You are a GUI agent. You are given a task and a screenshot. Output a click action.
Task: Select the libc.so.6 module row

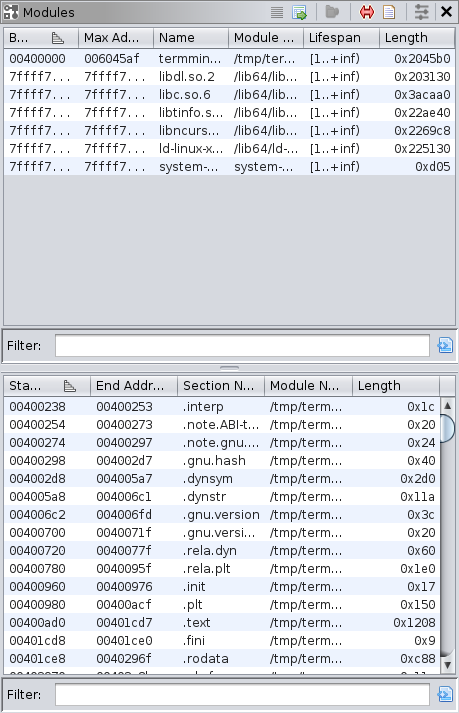[x=229, y=95]
